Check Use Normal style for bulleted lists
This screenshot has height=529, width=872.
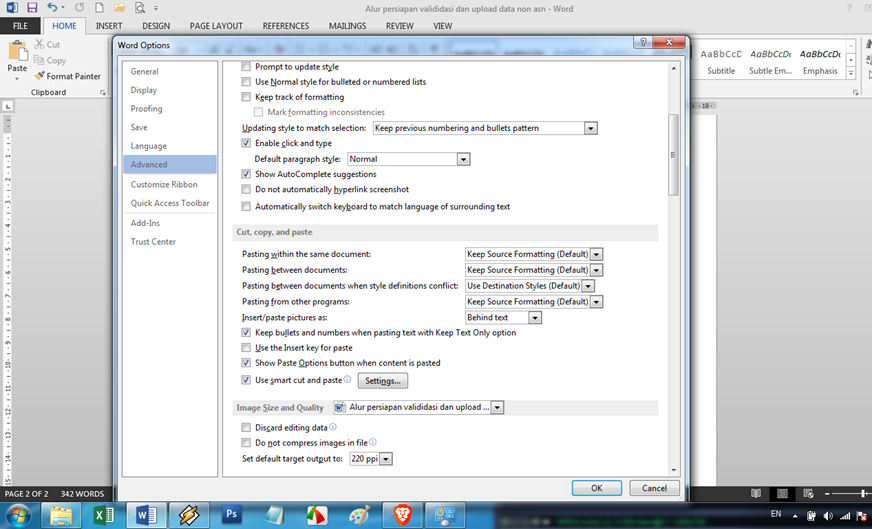click(x=246, y=82)
